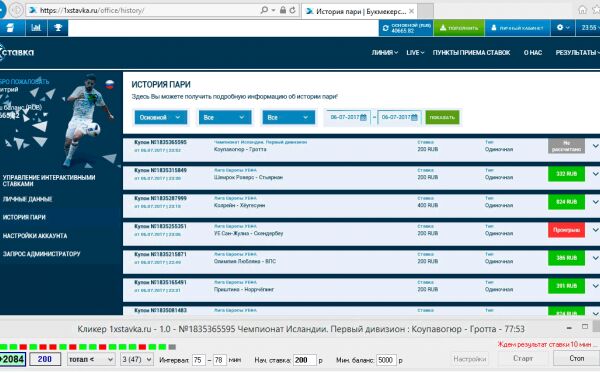Viewport: 600px width, 373px height.
Task: Click the +2084 profit field in clicker
Action: pos(13,359)
